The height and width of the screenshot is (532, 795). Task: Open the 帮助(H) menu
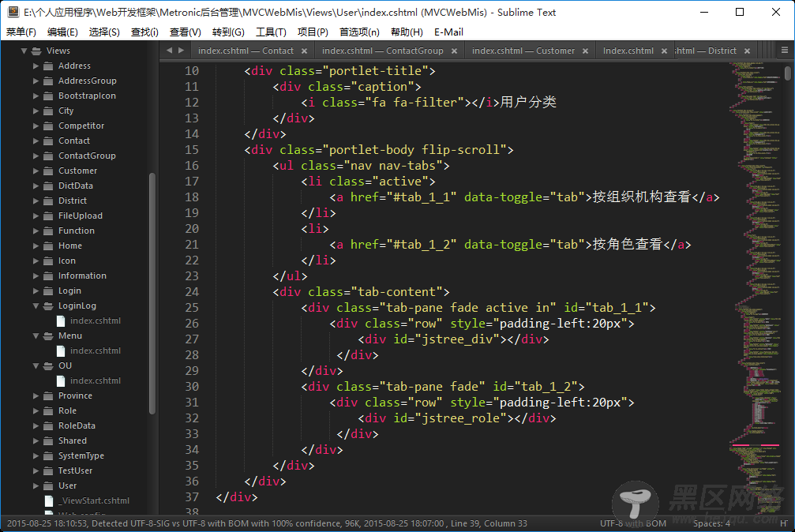(x=407, y=32)
